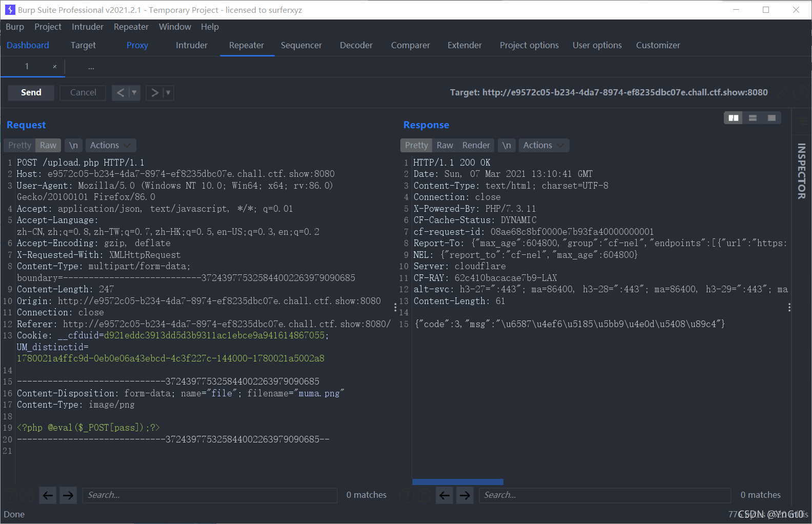Switch to Intruder tool tab
812x524 pixels.
192,45
